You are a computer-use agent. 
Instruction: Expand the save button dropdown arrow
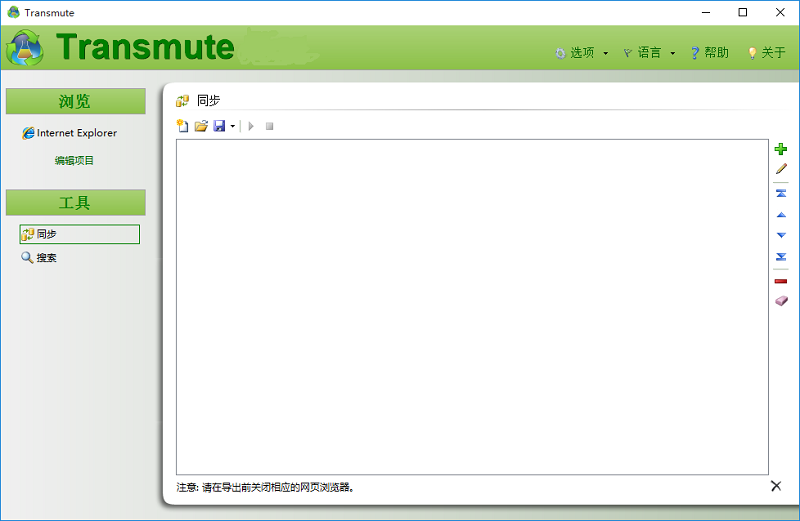coord(233,126)
